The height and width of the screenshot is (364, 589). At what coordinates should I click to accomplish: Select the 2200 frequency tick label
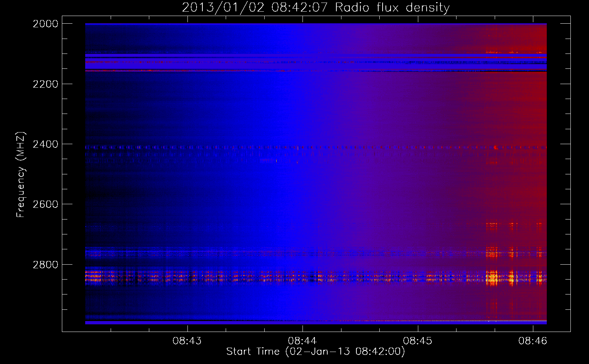point(46,84)
